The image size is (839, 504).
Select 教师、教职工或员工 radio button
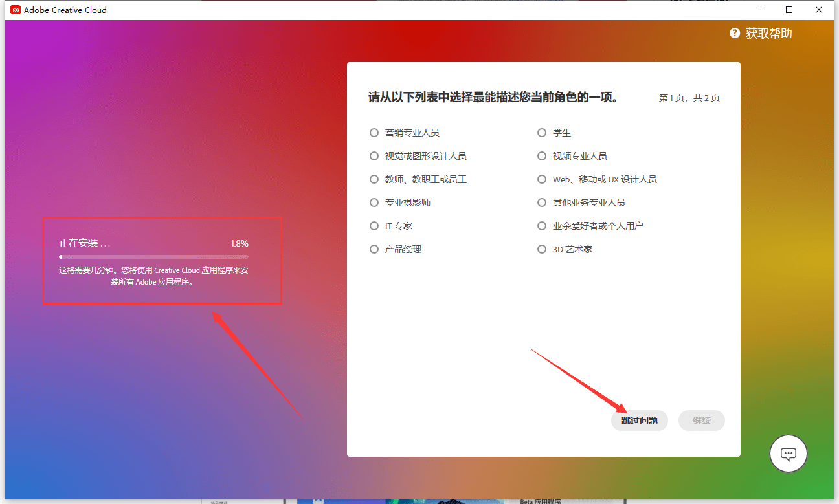374,179
